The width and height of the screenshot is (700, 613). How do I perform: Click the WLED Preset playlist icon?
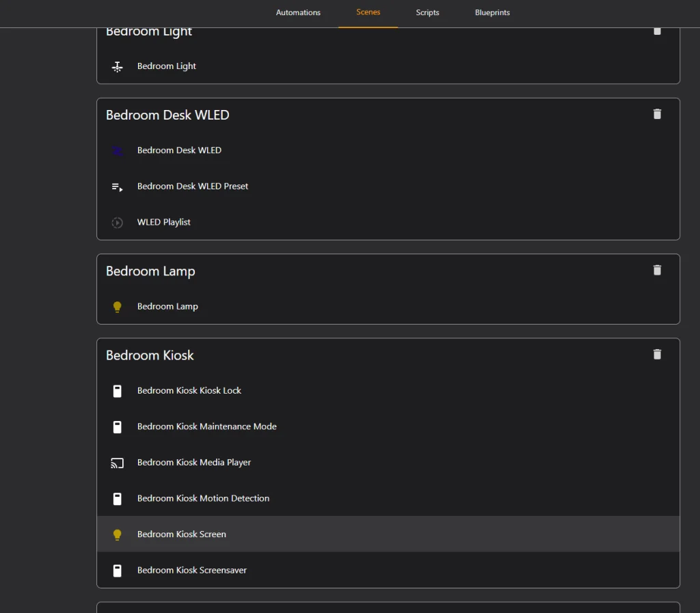(x=117, y=187)
